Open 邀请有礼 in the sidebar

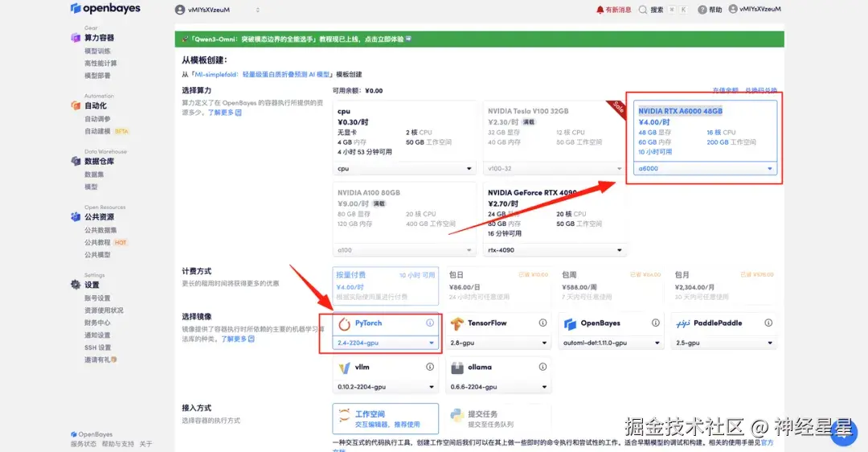click(x=100, y=360)
